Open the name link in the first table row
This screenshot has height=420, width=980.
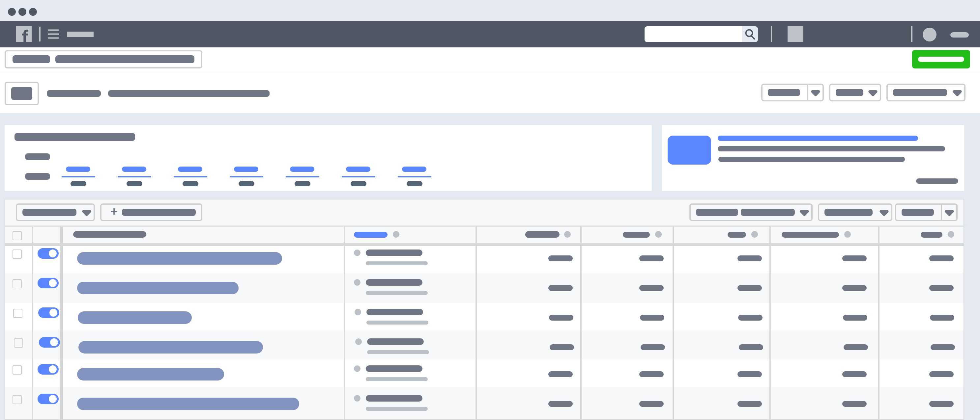[x=179, y=258]
